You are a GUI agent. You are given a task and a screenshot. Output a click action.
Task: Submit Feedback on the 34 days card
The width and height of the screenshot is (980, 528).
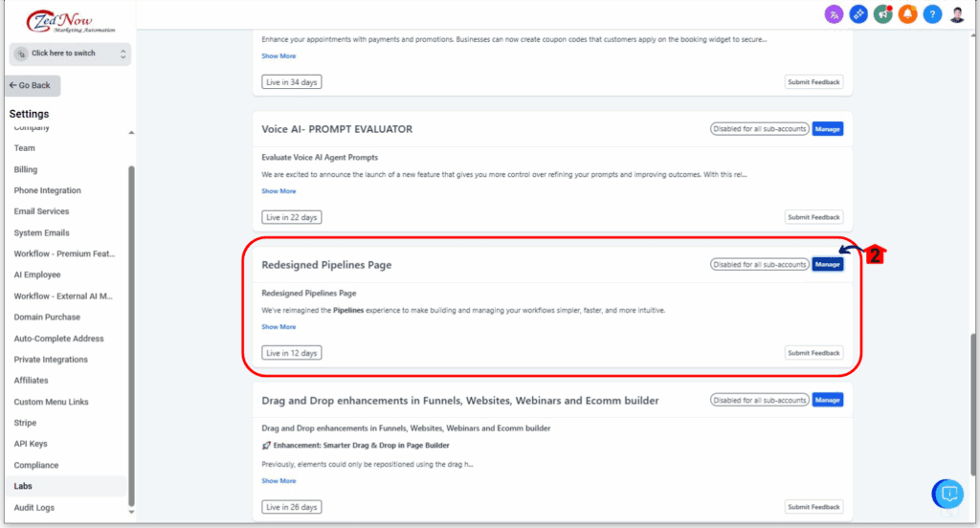pos(813,82)
